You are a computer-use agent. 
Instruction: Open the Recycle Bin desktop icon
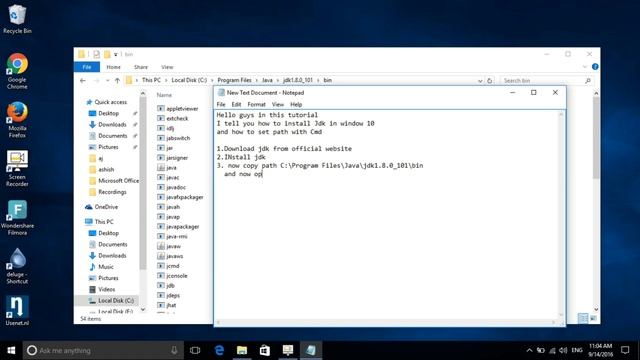(x=17, y=19)
